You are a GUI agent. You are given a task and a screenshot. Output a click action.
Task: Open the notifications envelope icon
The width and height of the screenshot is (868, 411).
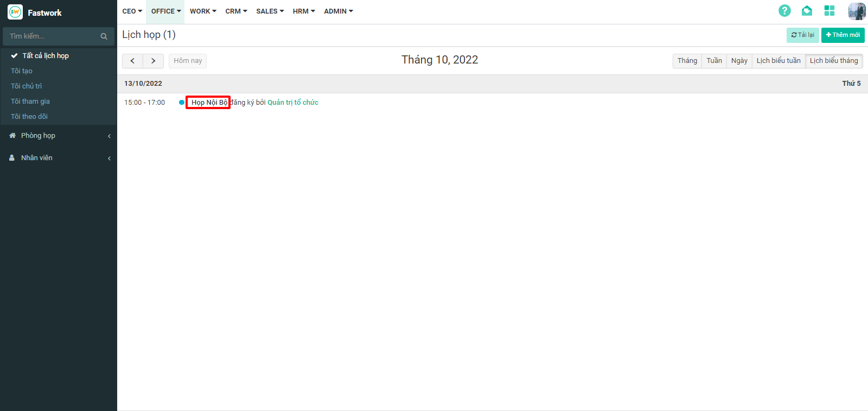[807, 11]
